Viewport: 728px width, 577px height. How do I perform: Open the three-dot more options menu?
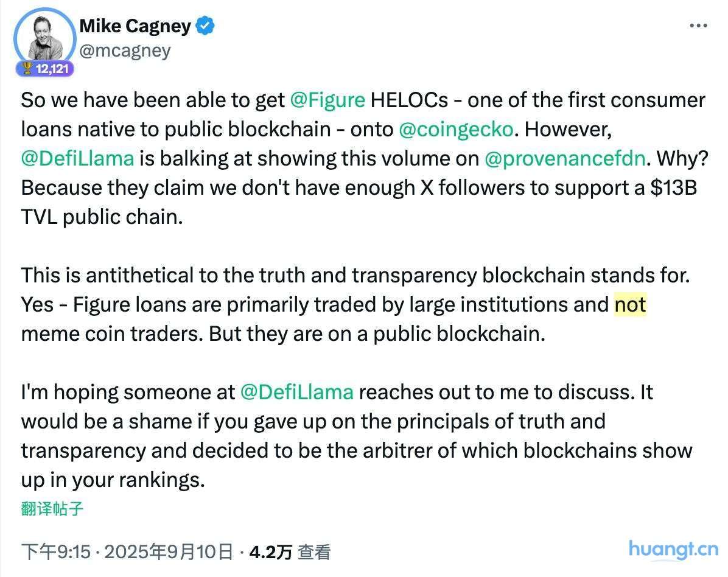tap(698, 26)
